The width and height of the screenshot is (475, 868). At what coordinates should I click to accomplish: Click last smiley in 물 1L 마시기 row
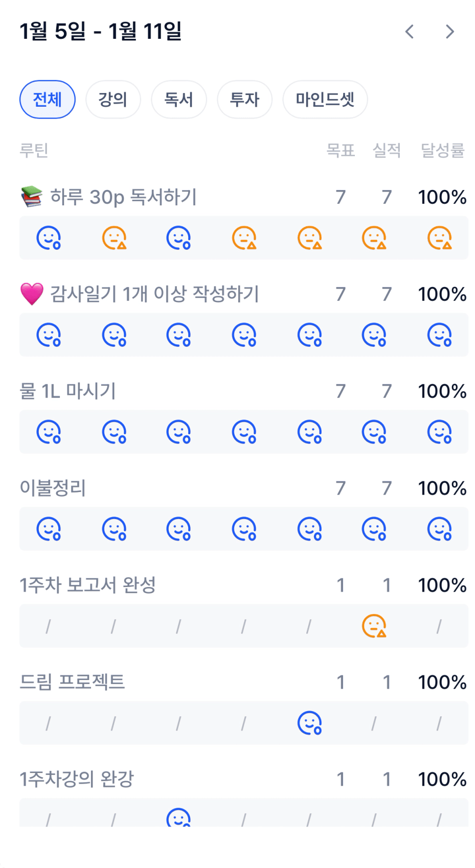pyautogui.click(x=439, y=432)
